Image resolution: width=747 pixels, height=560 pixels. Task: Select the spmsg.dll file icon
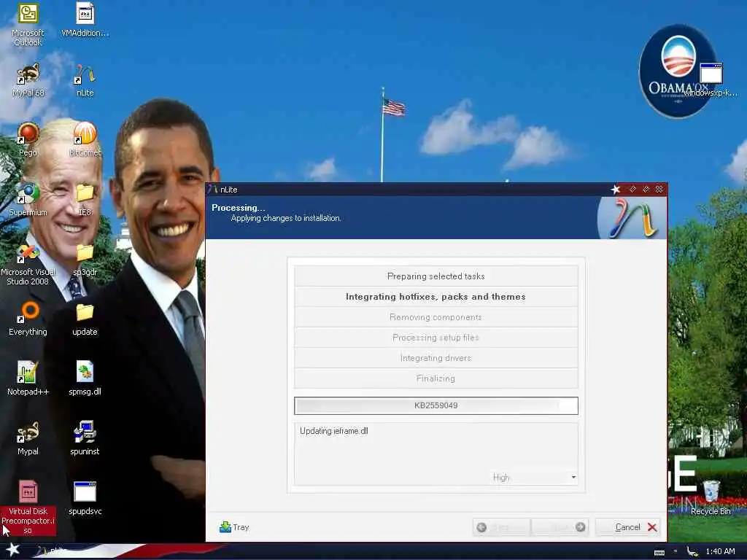85,378
